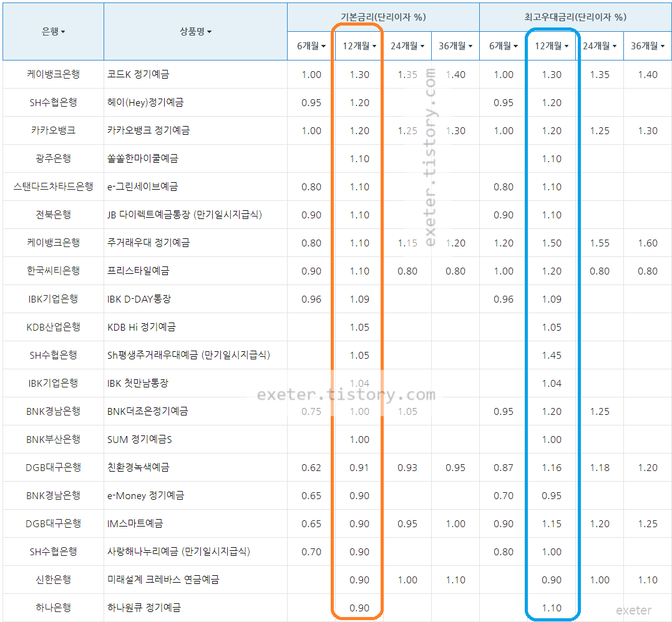Viewport: 672px width, 622px height.
Task: Select product JB 다이렉트예금통장
Action: [x=184, y=215]
